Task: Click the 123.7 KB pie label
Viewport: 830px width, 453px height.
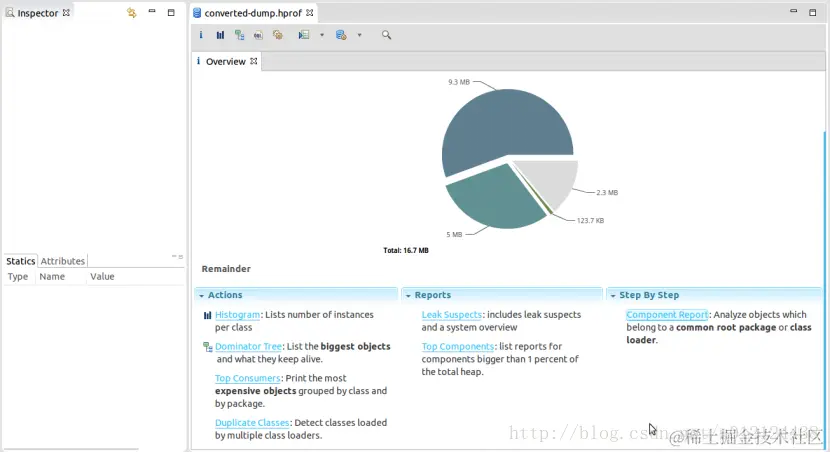Action: pyautogui.click(x=590, y=221)
